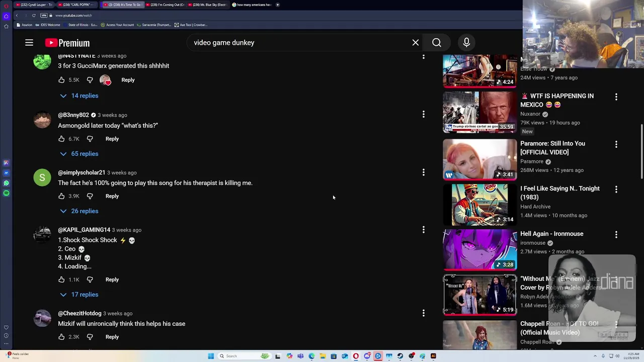The width and height of the screenshot is (644, 362).
Task: Open @simplyscholar21's green S avatar
Action: [42, 177]
